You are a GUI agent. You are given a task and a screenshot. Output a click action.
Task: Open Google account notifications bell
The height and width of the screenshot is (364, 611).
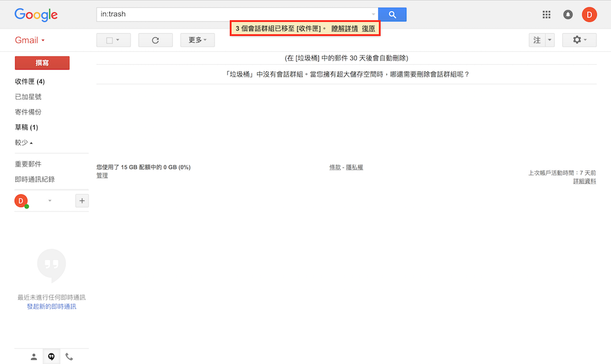pos(568,15)
